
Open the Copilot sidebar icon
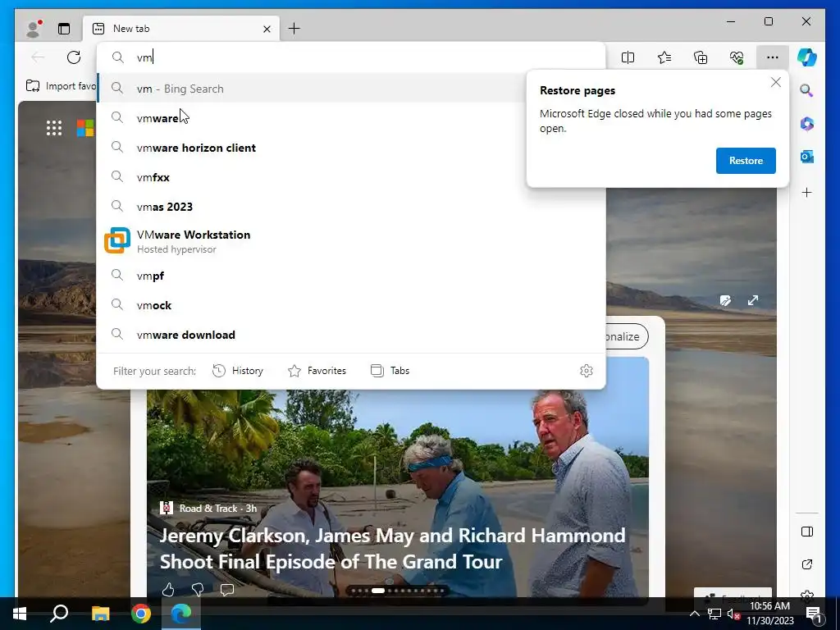[x=807, y=57]
